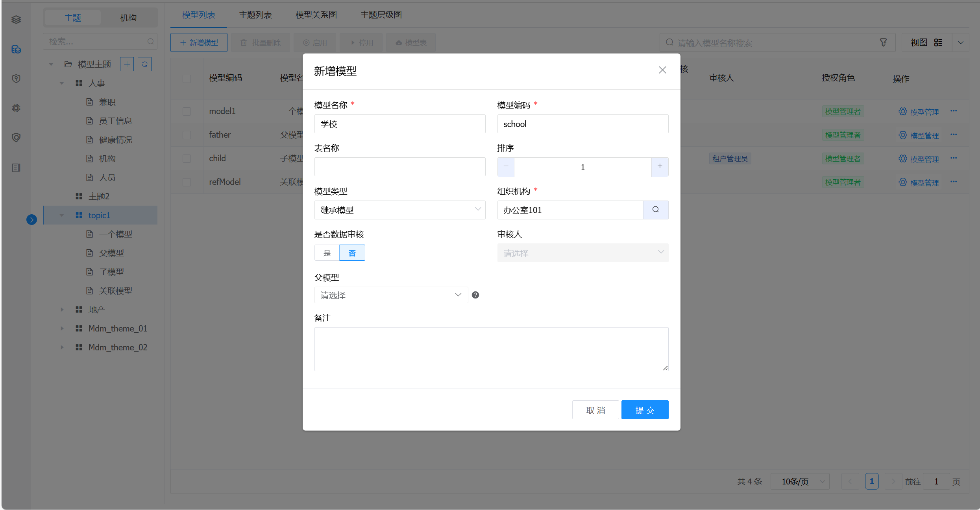Open the chip processor sidebar icon
The width and height of the screenshot is (980, 510).
(16, 108)
